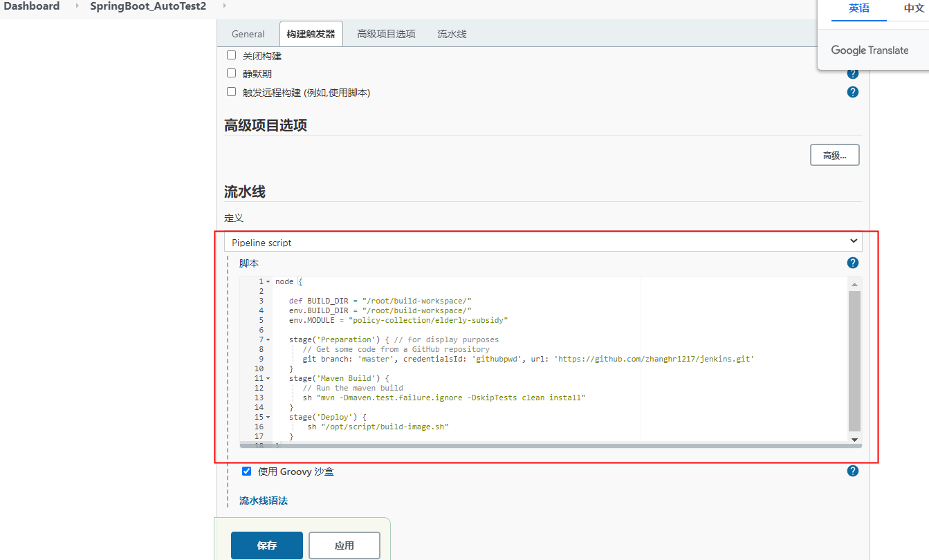Collapse the Preparation stage fold at line 7
This screenshot has height=560, width=929.
coord(267,339)
